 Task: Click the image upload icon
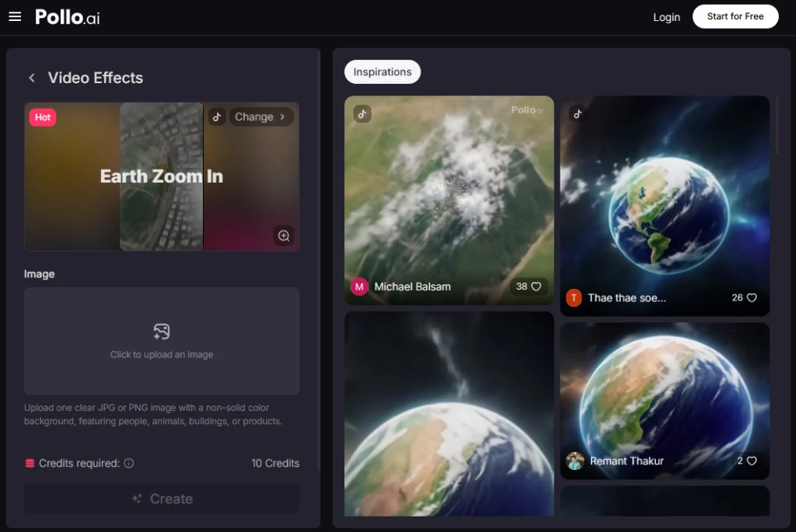point(162,332)
